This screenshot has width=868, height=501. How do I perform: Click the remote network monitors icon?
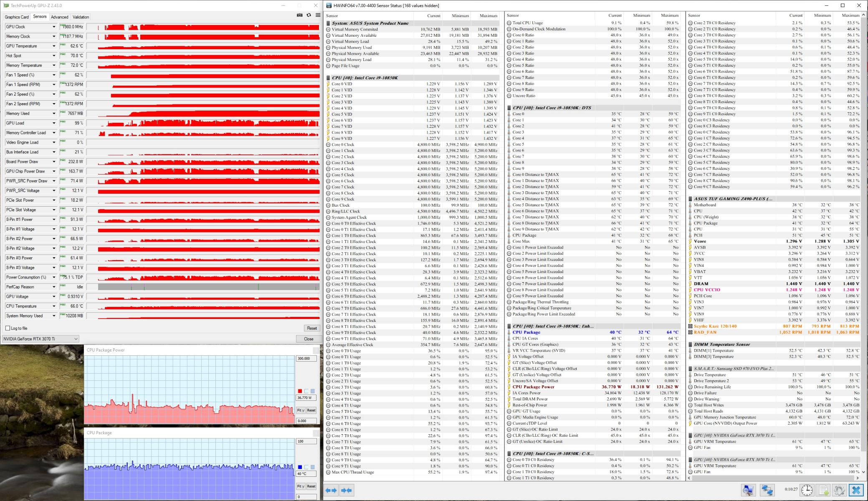click(767, 490)
